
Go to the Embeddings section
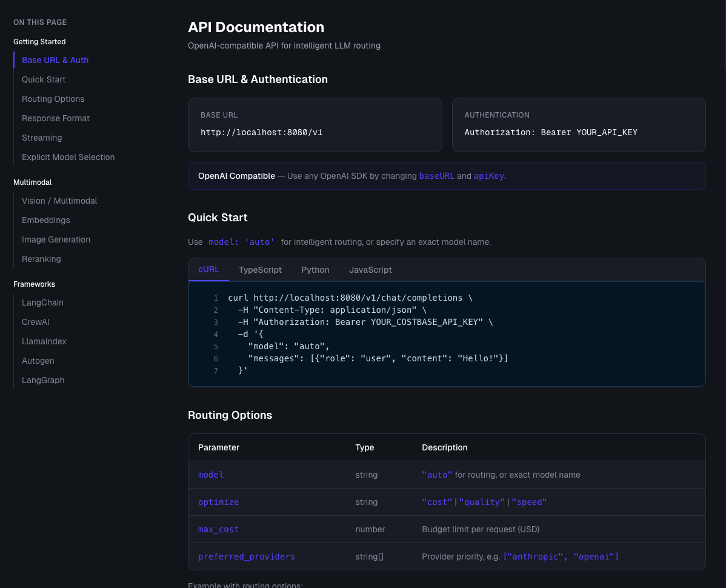[45, 220]
